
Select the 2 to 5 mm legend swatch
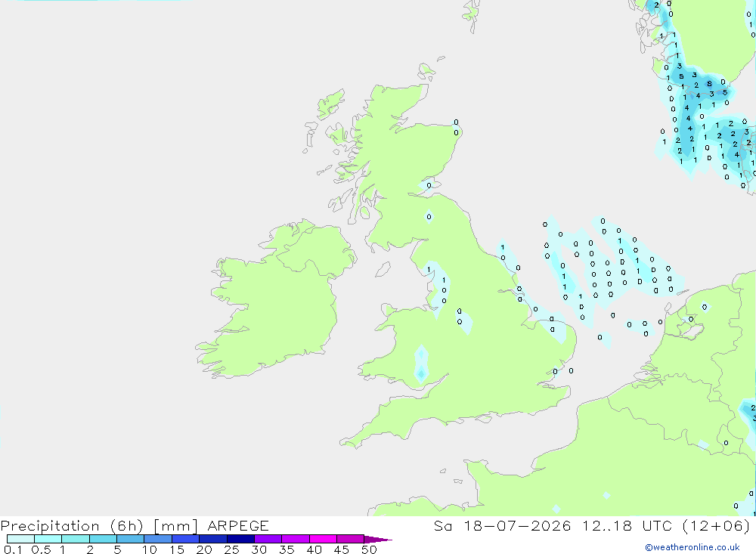coord(103,539)
